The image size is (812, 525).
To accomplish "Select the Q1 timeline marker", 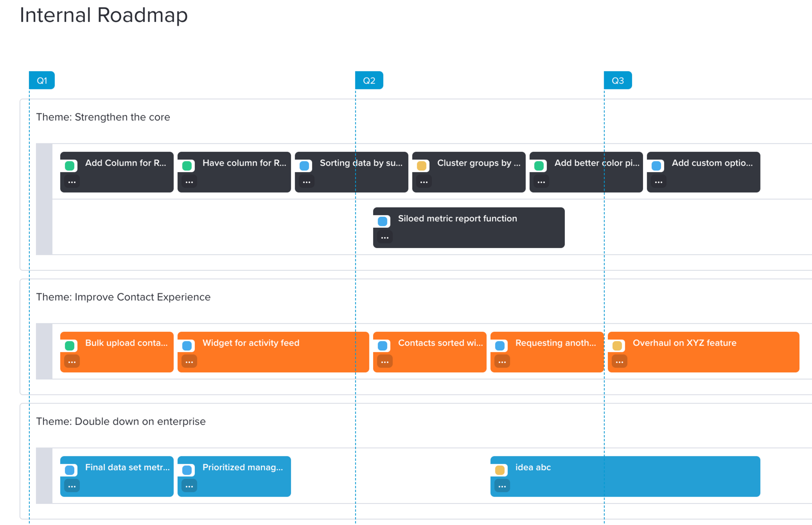I will coord(42,80).
